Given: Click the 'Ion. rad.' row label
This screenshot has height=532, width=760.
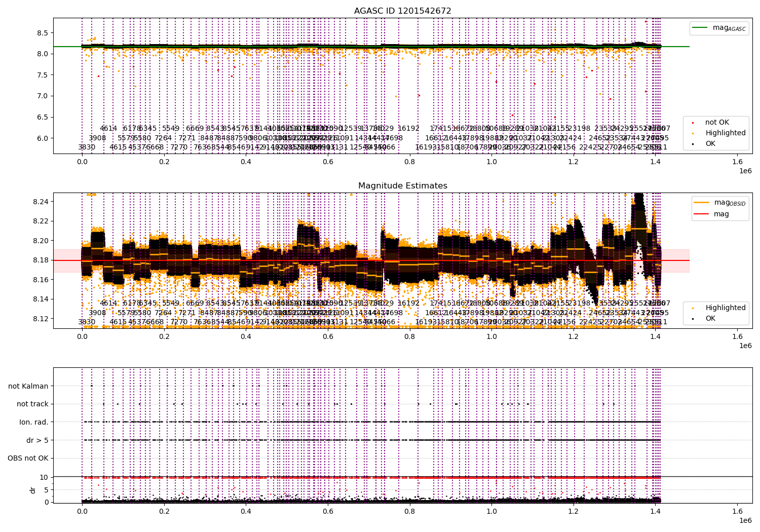Looking at the screenshot, I should (34, 422).
